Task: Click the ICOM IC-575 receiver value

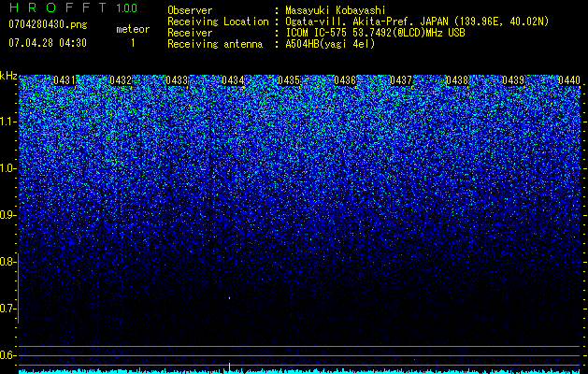Action: 375,33
